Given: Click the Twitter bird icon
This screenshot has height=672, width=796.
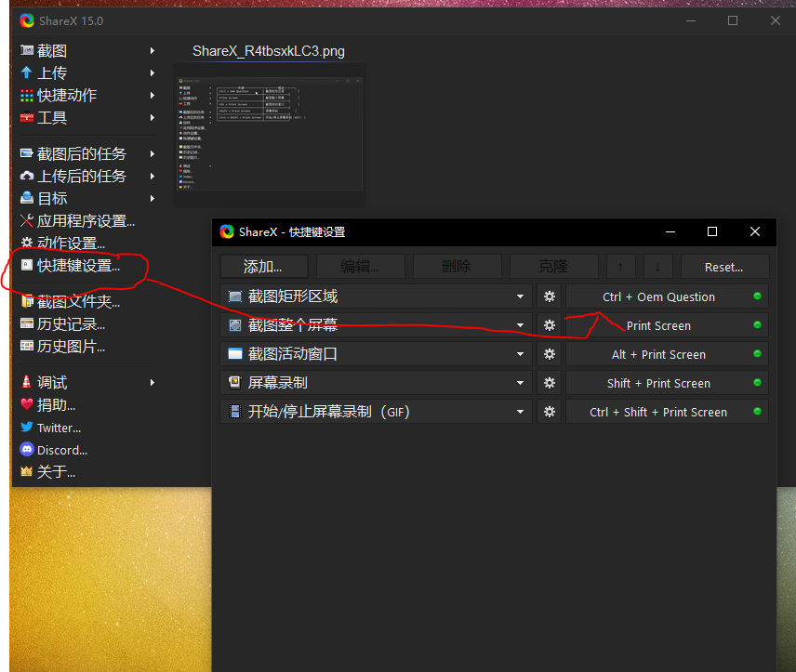Looking at the screenshot, I should click(x=26, y=427).
